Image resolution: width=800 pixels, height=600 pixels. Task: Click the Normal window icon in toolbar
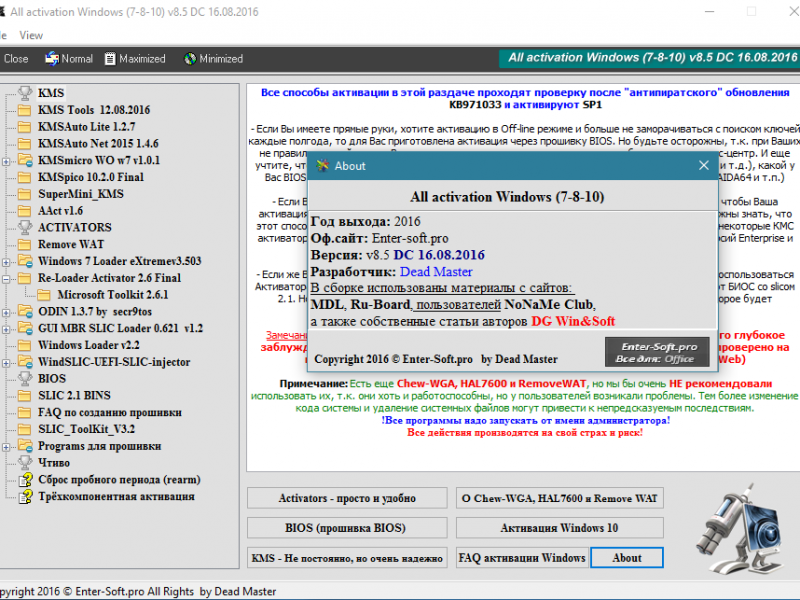click(x=52, y=59)
